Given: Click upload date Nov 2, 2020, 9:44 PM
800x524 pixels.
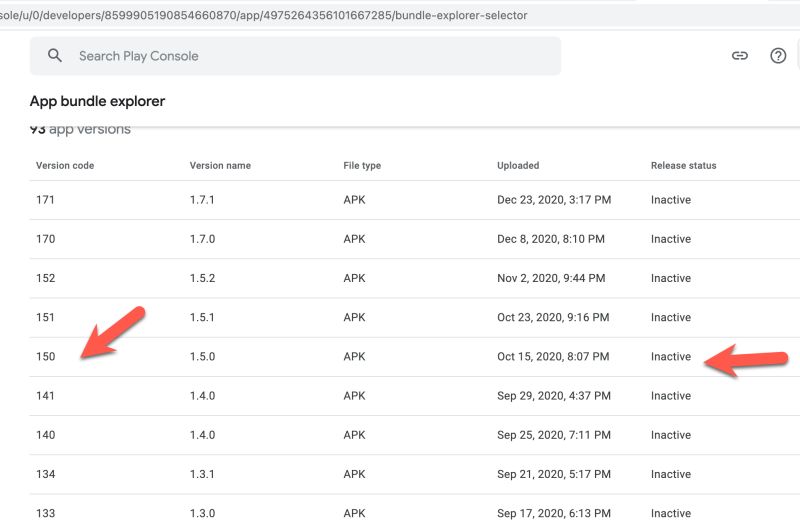Looking at the screenshot, I should (x=551, y=279).
